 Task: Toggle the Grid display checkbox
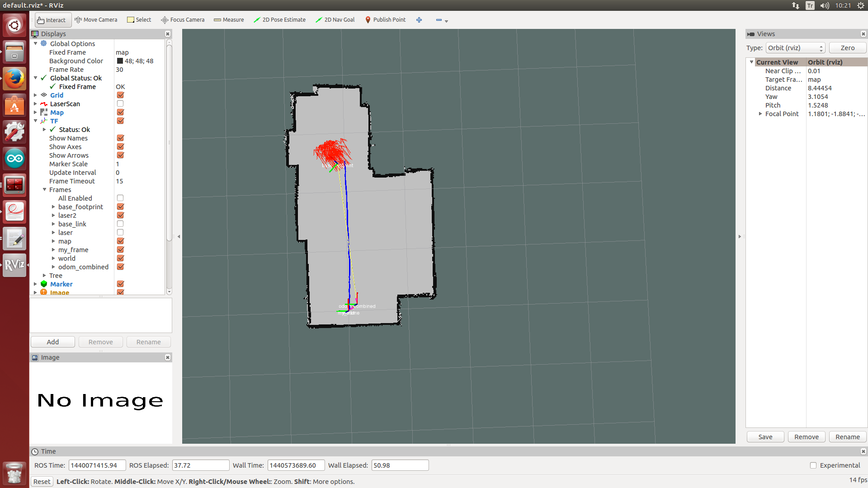click(120, 95)
